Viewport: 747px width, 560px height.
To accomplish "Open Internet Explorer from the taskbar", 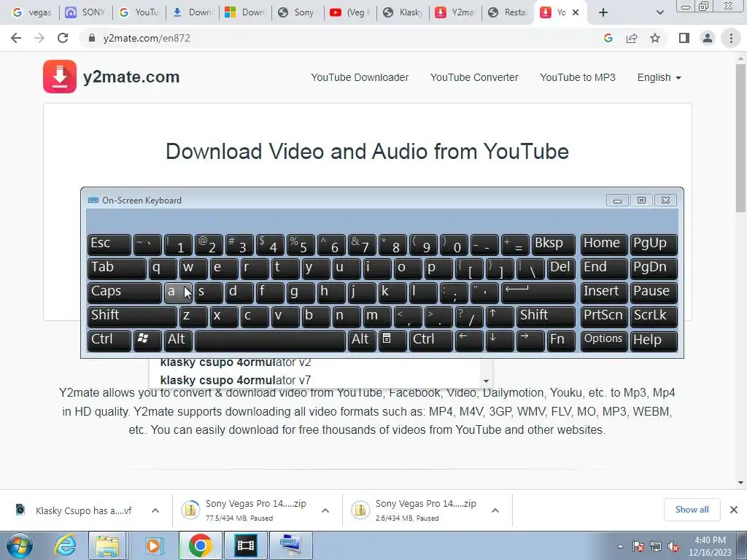I will [65, 545].
